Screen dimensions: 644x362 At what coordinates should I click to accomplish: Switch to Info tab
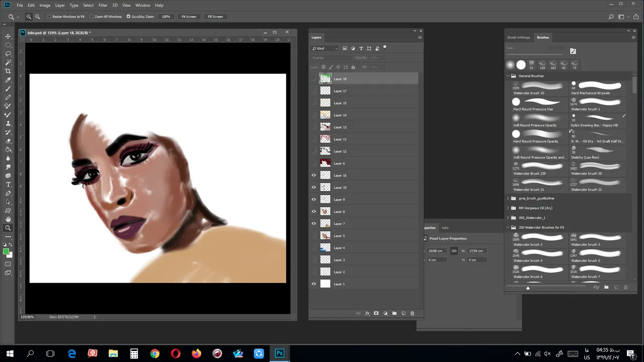click(x=445, y=228)
